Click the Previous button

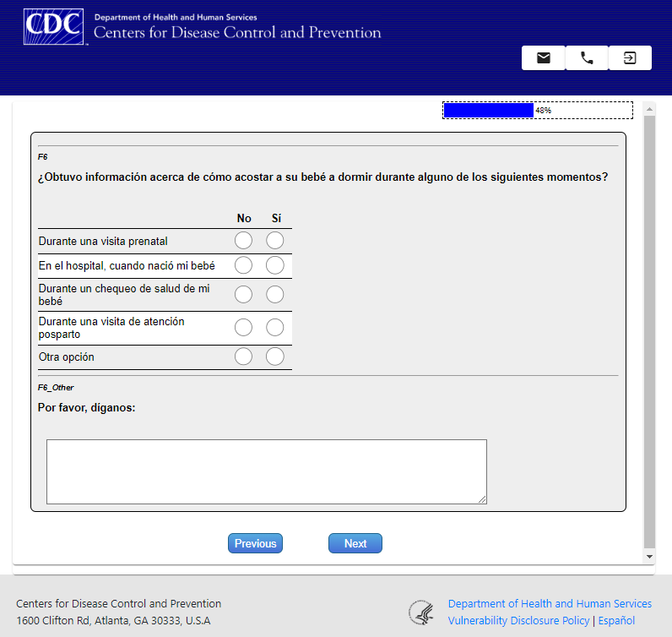(x=255, y=543)
